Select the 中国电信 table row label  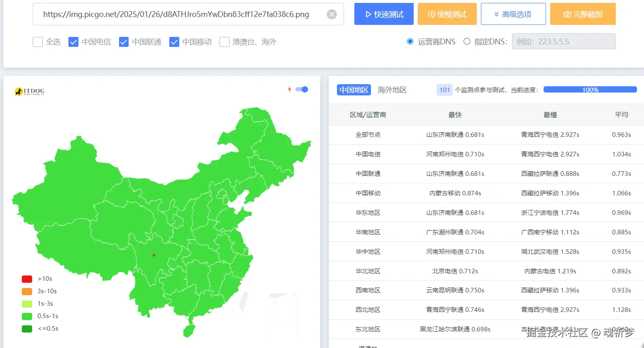coord(368,154)
